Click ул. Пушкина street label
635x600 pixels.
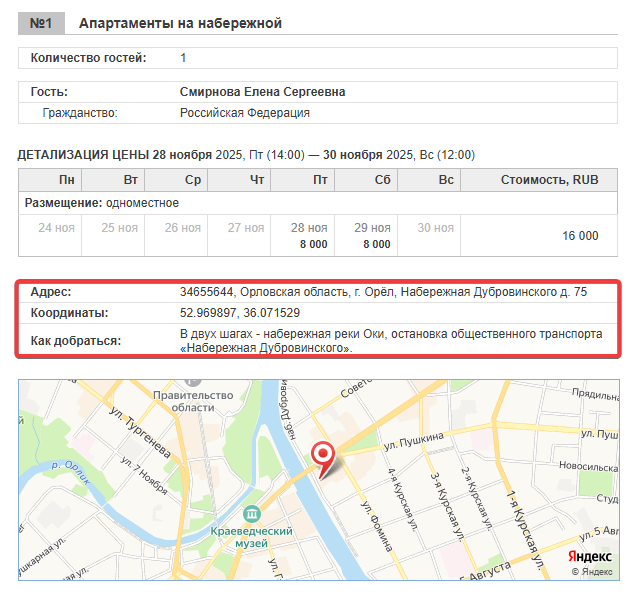(413, 441)
